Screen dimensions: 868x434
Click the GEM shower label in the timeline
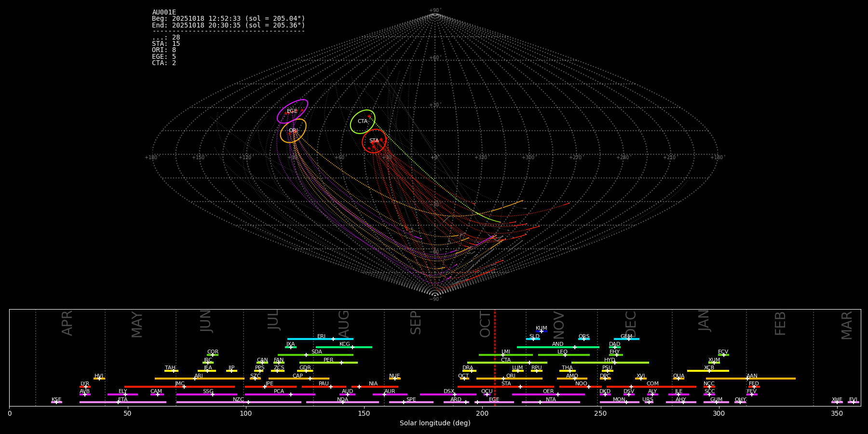click(626, 337)
